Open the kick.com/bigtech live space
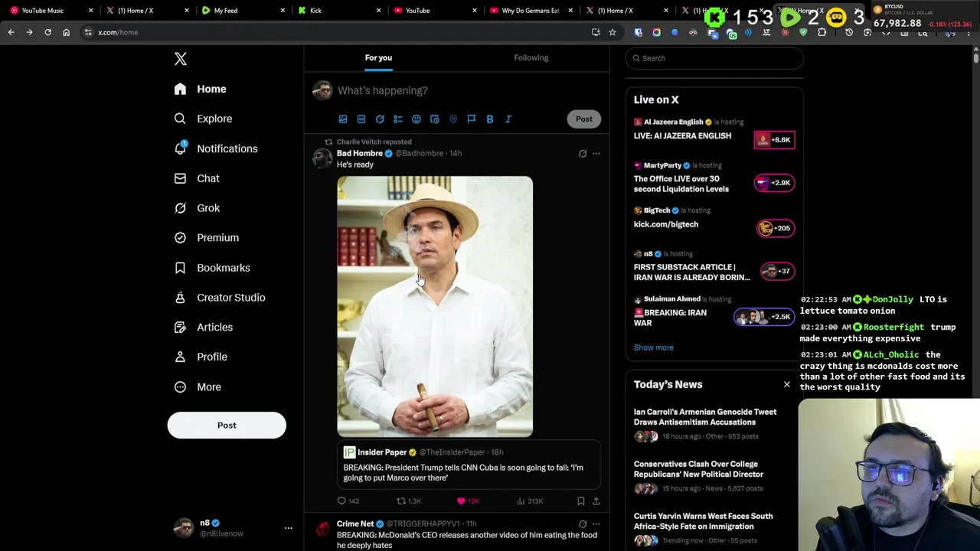The width and height of the screenshot is (980, 551). (x=666, y=224)
